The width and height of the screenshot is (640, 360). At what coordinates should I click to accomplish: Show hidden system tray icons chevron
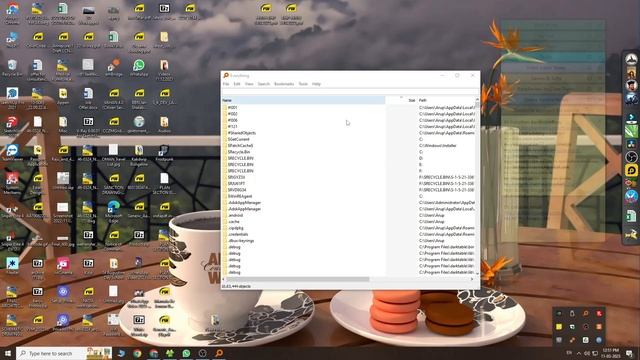[579, 353]
